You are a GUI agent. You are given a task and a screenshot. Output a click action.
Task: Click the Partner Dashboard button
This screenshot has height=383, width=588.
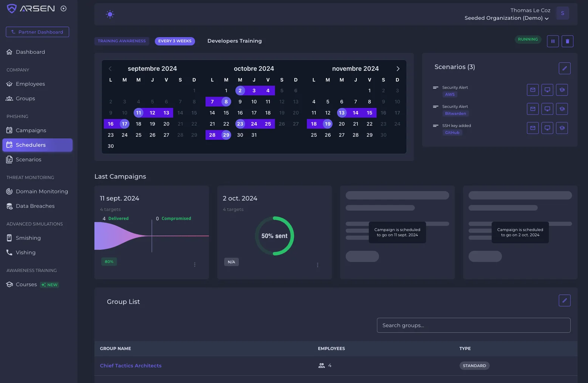(37, 32)
